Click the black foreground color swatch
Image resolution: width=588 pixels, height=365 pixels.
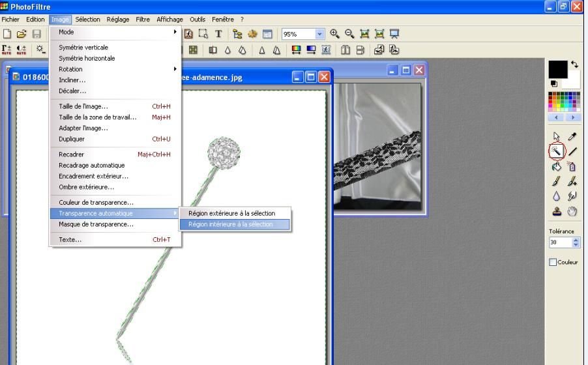[x=558, y=69]
